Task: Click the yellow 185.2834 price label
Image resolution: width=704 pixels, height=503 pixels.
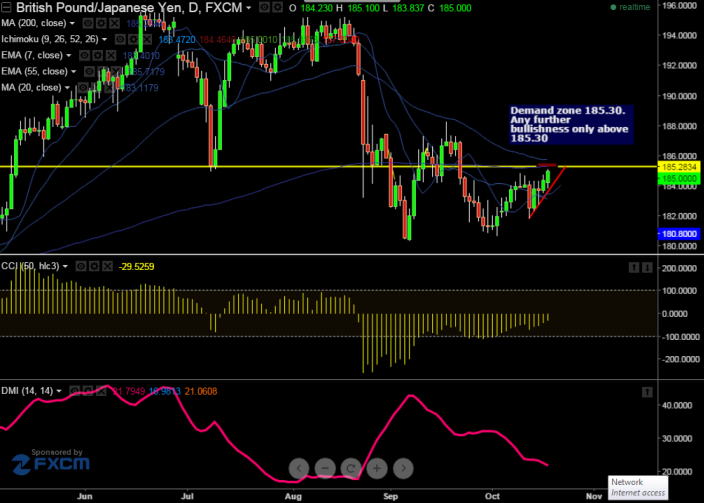Action: [678, 167]
